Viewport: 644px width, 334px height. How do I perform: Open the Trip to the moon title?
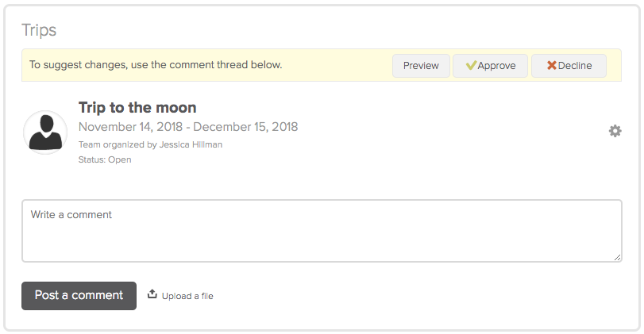point(137,108)
